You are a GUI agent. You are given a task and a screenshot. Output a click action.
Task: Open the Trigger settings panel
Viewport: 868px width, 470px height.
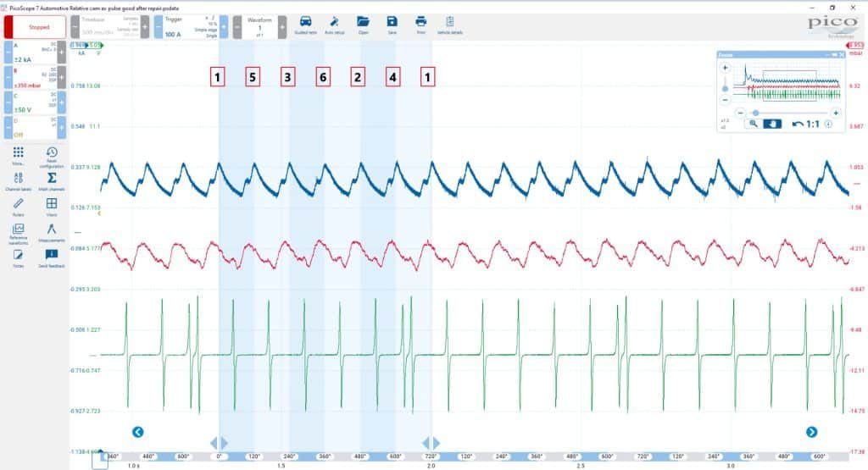192,26
